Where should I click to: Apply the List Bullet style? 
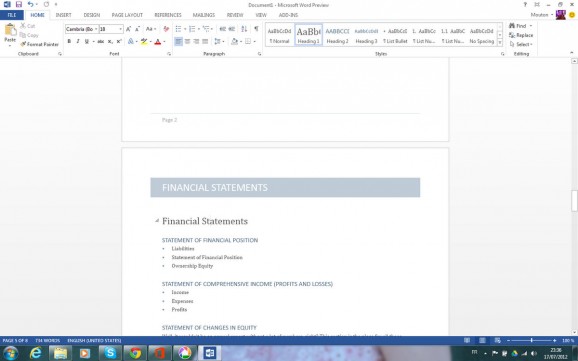point(395,35)
